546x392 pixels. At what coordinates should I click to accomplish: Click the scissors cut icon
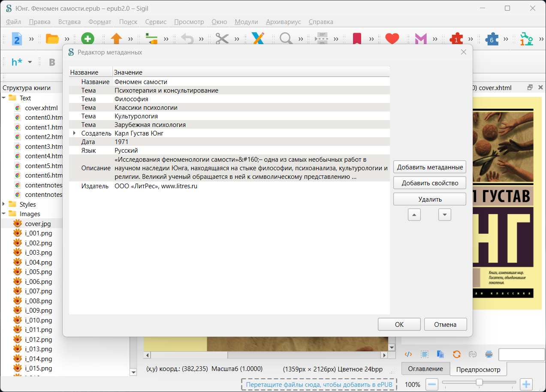point(222,39)
